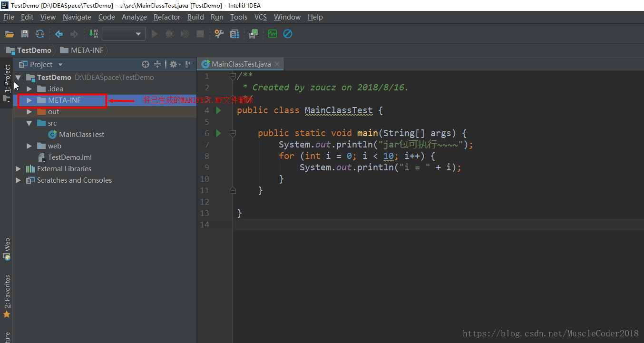Click the Collapse All icon in Project panel
The image size is (644, 343).
(x=158, y=64)
